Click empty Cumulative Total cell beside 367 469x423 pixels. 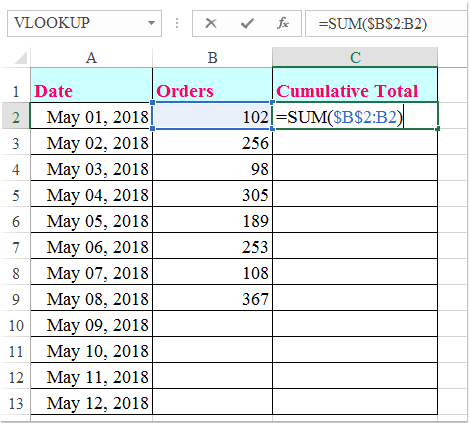(x=355, y=298)
